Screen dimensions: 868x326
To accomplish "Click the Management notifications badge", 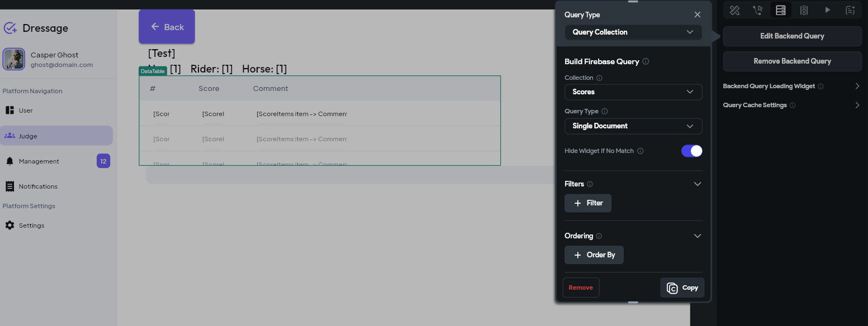I will [x=103, y=161].
